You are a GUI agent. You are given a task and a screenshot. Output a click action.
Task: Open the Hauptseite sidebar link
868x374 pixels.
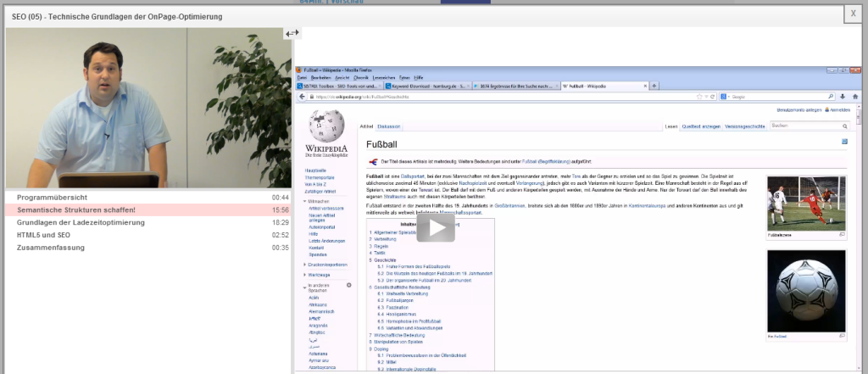[x=315, y=170]
